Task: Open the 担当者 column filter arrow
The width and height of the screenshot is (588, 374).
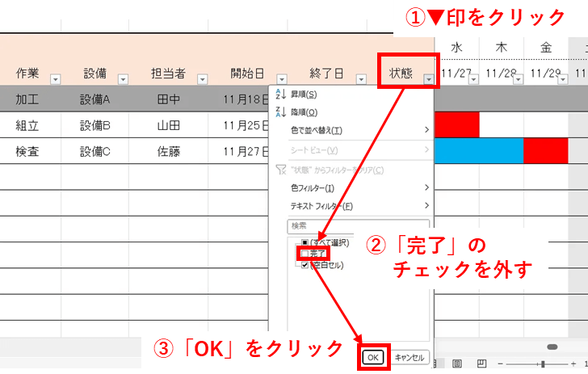Action: (203, 79)
